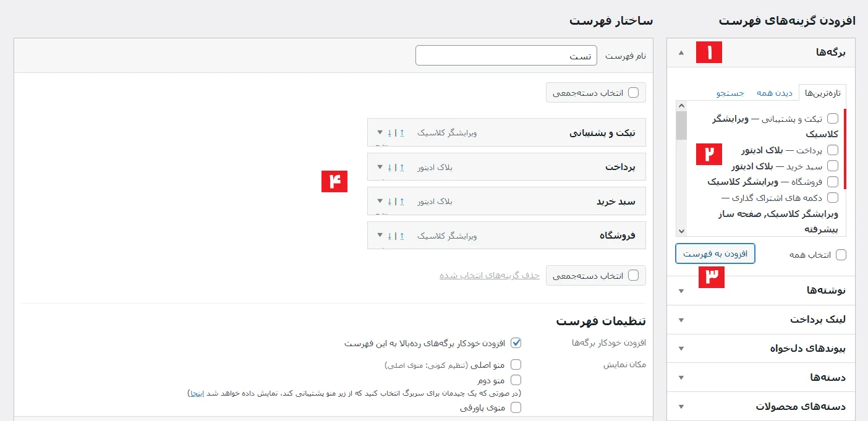The width and height of the screenshot is (868, 421).
Task: Move the فروشگاه menu item up
Action: (402, 236)
